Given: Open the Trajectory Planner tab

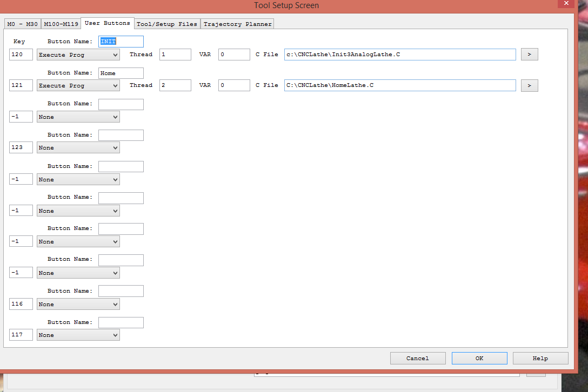Looking at the screenshot, I should coord(237,24).
